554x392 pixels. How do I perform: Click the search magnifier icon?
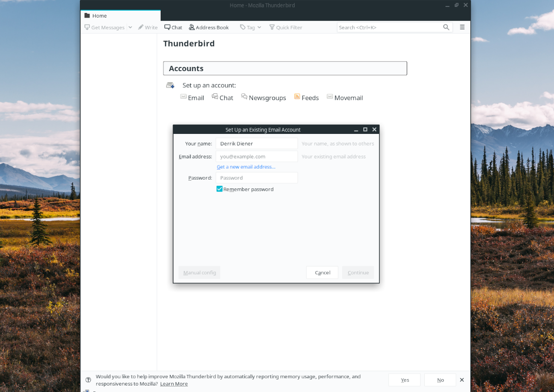pos(446,27)
